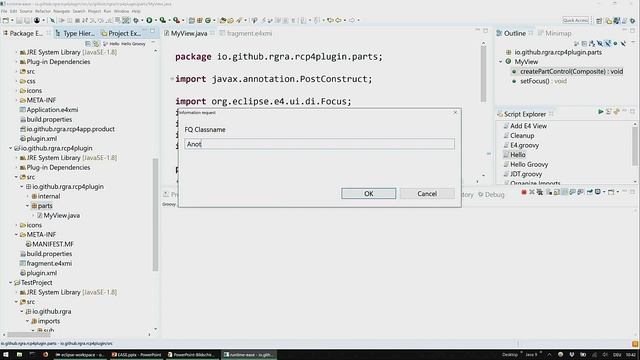Collapse the io.github.rgra.rcp4plugin project node
Image resolution: width=640 pixels, height=360 pixels.
pyautogui.click(x=11, y=148)
